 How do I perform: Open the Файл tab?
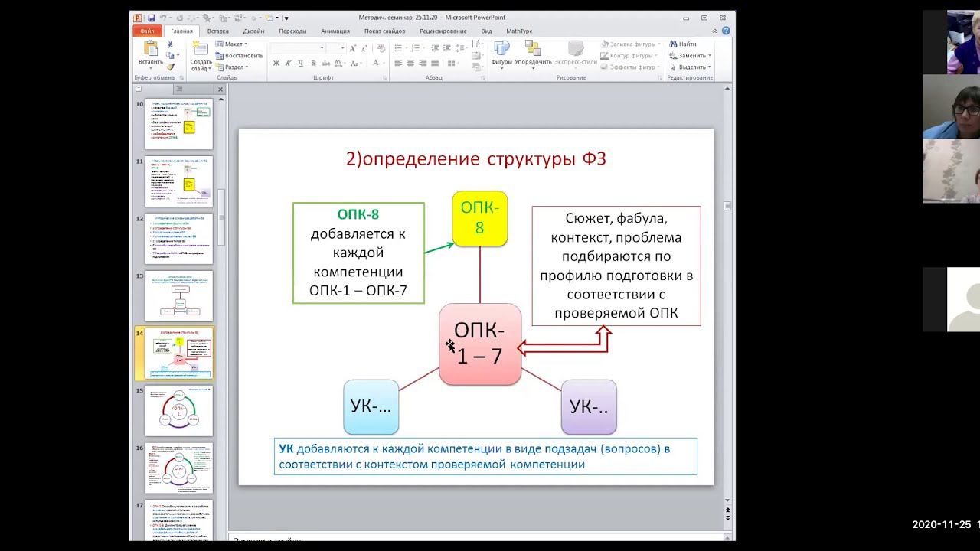click(x=147, y=31)
